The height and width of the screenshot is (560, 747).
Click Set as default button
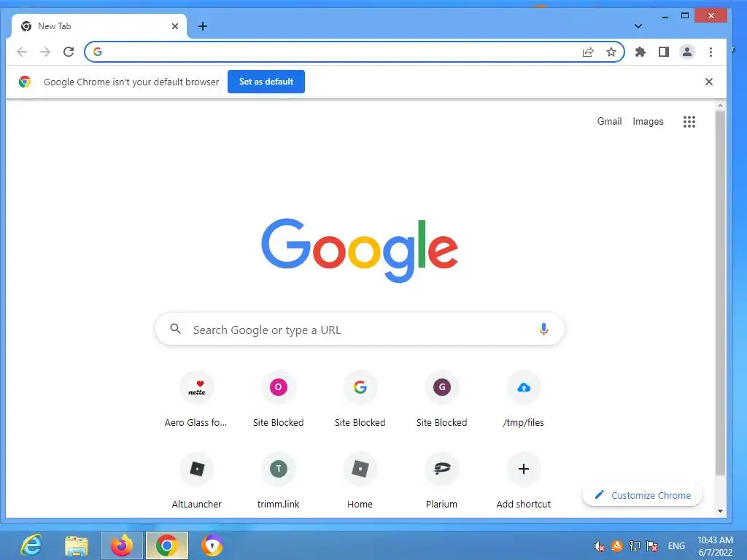click(266, 82)
